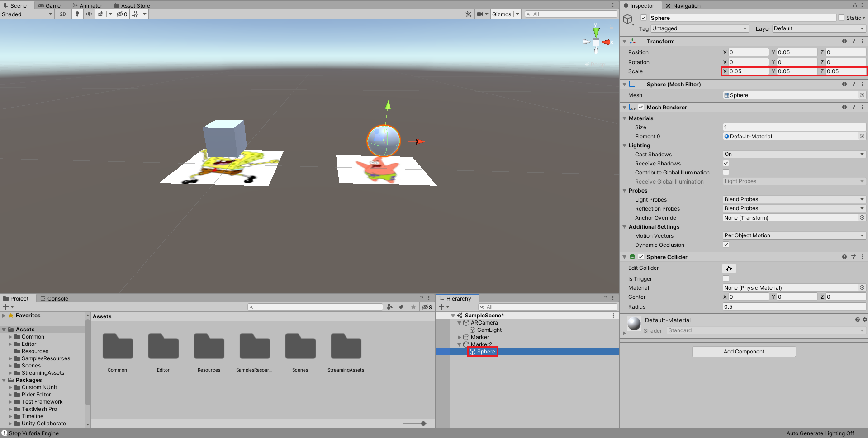Open Transform component more options menu
This screenshot has height=438, width=868.
pos(863,41)
